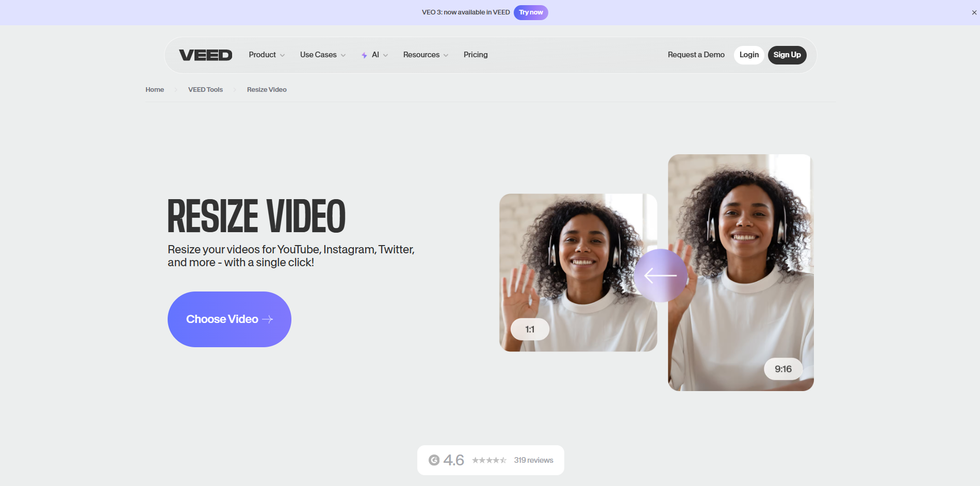Click the AI sparkle icon in navigation
Image resolution: width=980 pixels, height=486 pixels.
coord(364,55)
